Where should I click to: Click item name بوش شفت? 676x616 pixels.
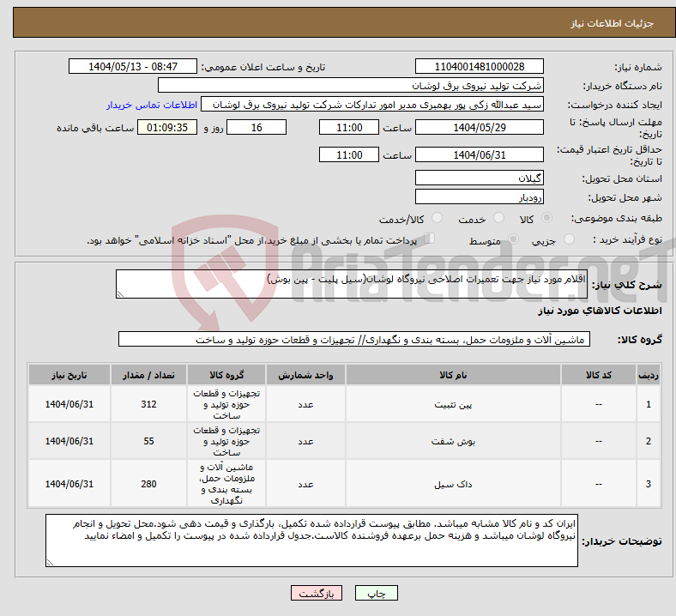coord(453,442)
